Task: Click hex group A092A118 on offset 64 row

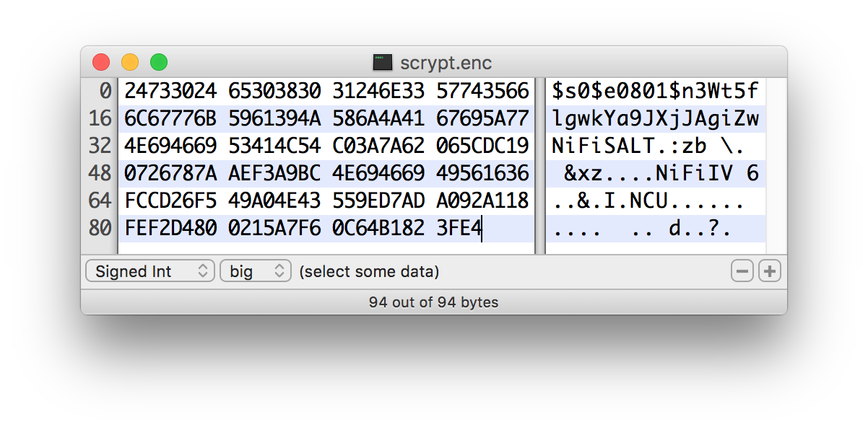Action: pyautogui.click(x=482, y=201)
